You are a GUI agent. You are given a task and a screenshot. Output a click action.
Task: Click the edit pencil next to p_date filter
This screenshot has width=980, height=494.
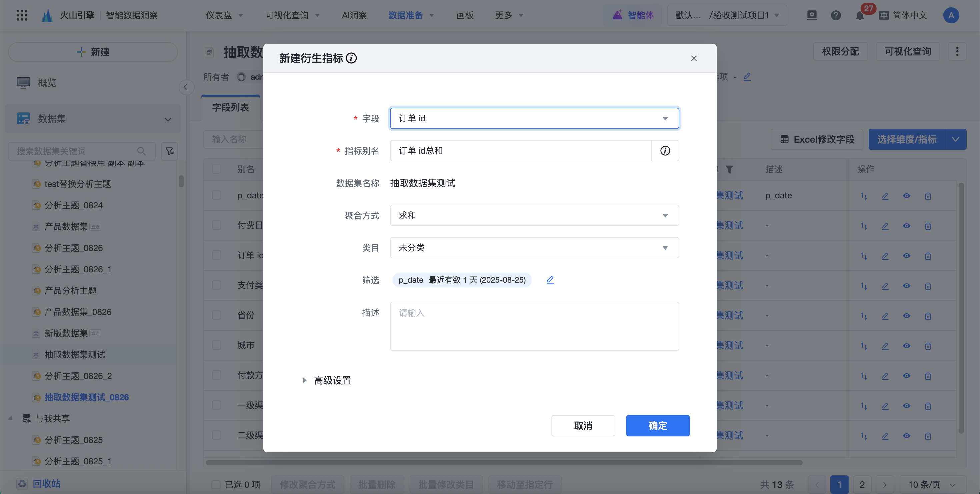(550, 280)
